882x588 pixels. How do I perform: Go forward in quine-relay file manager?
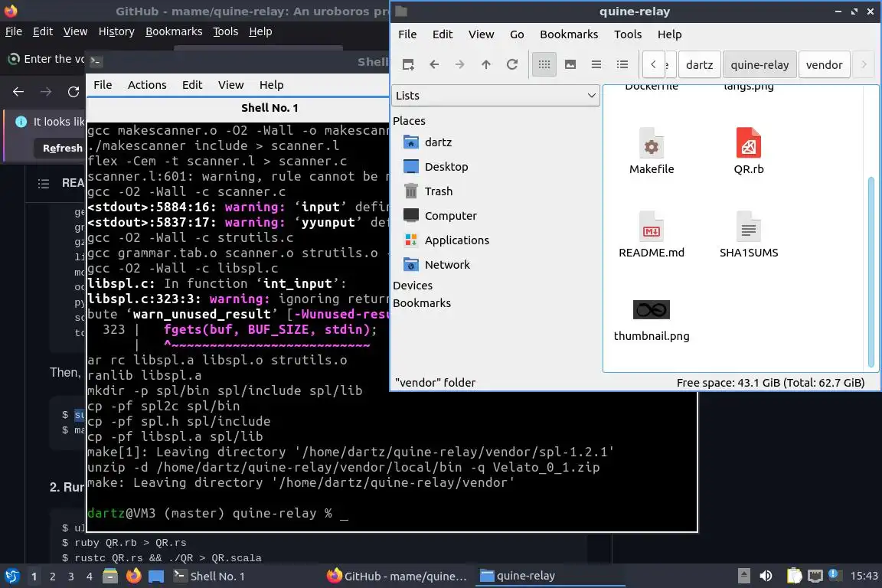(x=459, y=65)
